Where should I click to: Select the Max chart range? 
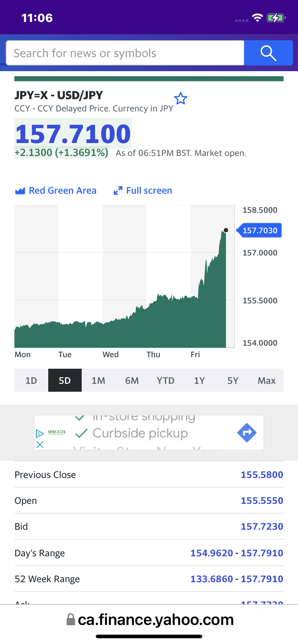tap(267, 380)
